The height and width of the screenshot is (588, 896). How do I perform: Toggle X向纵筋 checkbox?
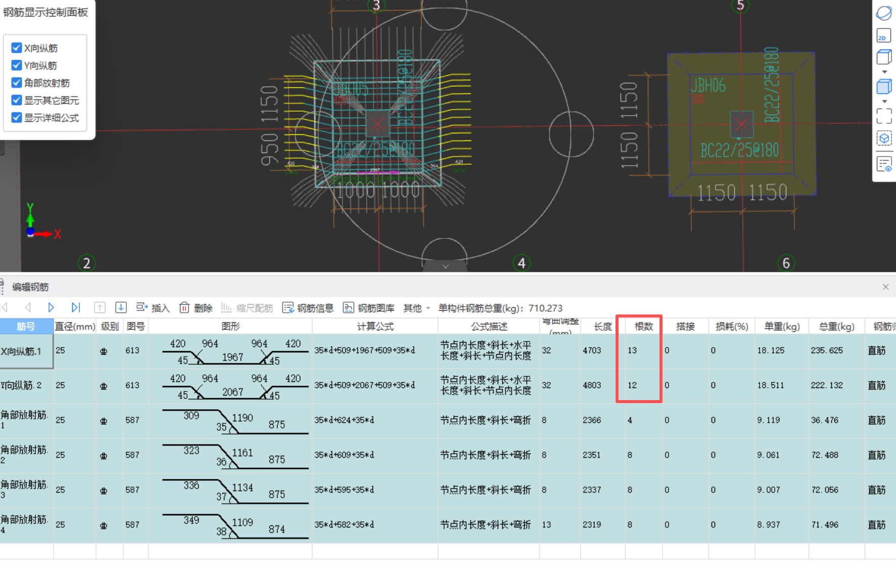[17, 48]
